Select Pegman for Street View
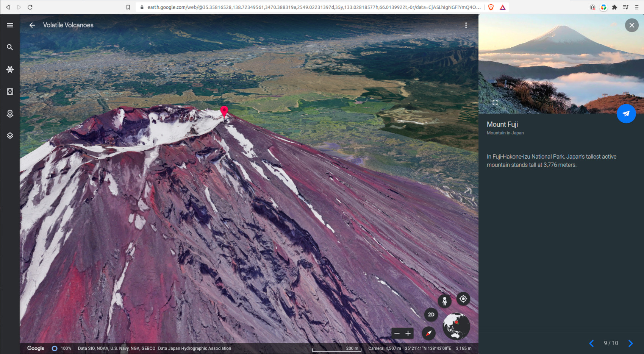Viewport: 644px width, 354px height. point(444,301)
